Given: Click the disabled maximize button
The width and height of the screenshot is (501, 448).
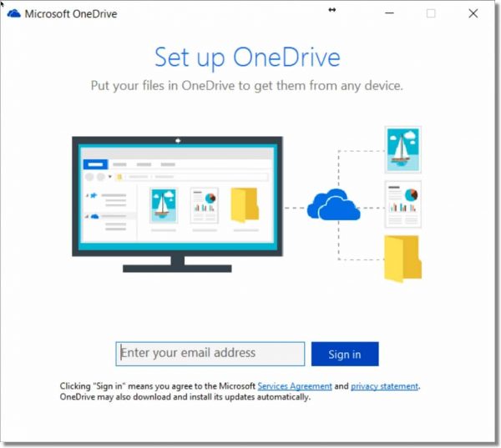Looking at the screenshot, I should tap(431, 13).
